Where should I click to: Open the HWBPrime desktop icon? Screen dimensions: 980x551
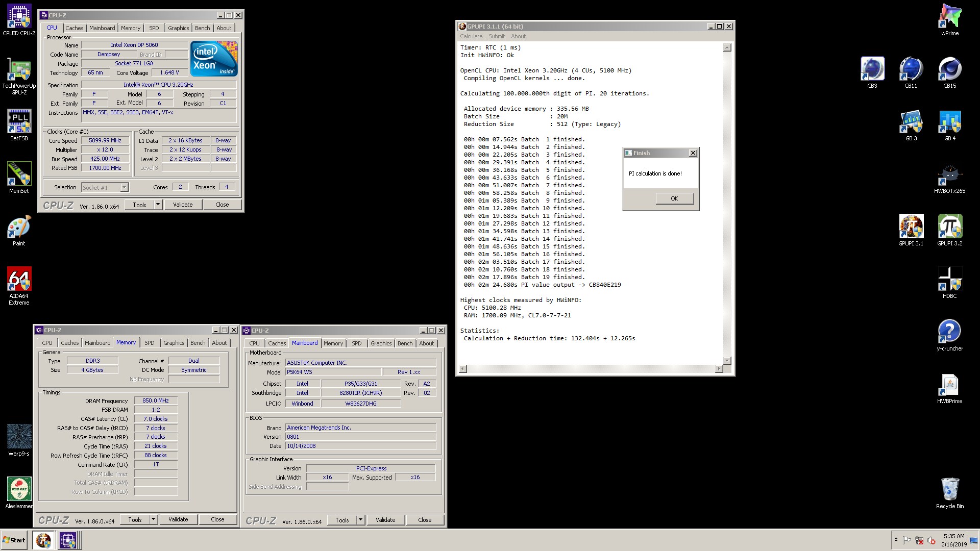pos(949,388)
